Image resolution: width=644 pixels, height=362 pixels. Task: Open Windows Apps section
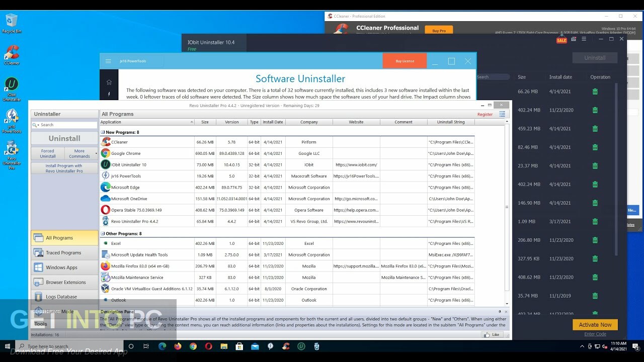pos(64,267)
